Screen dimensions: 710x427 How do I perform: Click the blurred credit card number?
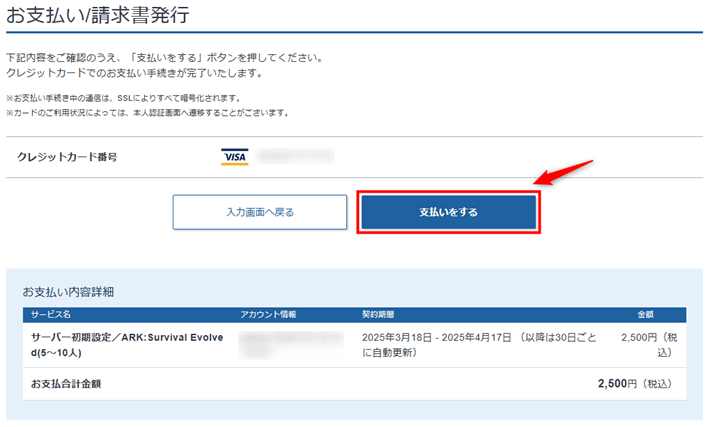pos(295,156)
